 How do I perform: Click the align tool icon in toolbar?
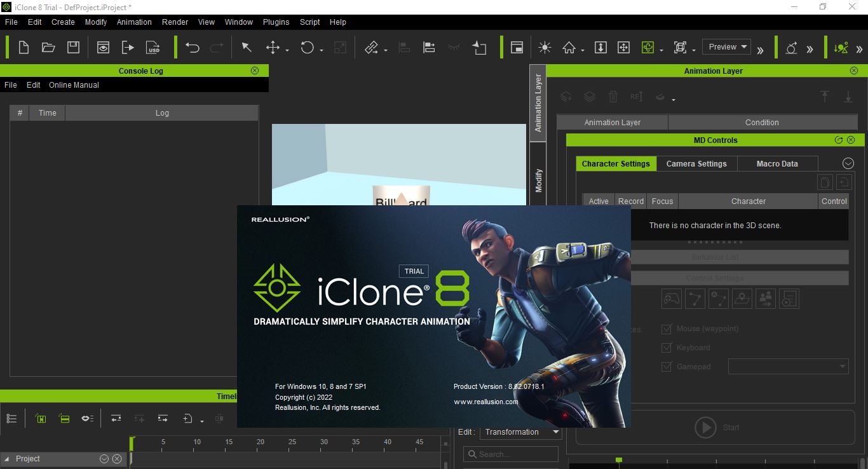(429, 48)
